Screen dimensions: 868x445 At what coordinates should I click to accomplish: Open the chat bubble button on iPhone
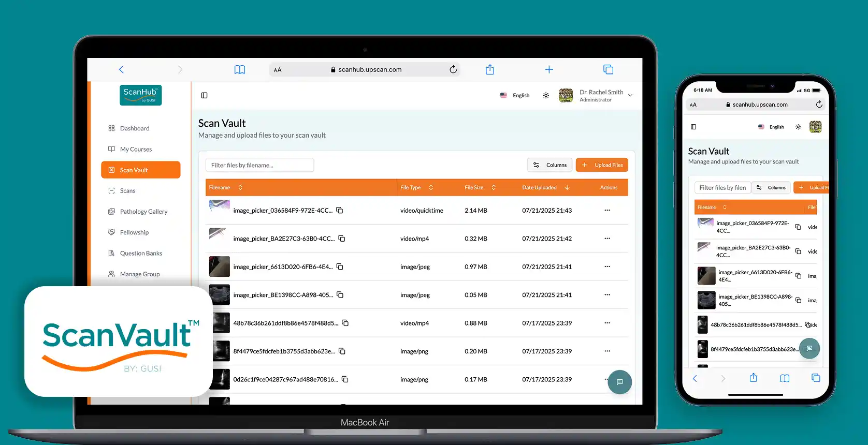point(809,348)
